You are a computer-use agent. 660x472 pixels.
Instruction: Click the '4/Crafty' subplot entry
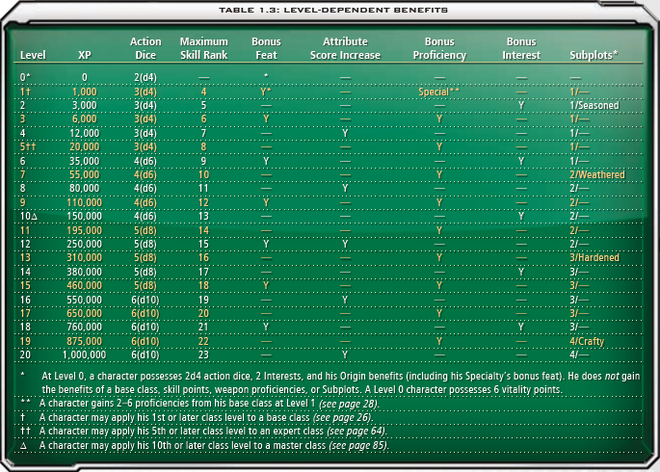pyautogui.click(x=586, y=341)
